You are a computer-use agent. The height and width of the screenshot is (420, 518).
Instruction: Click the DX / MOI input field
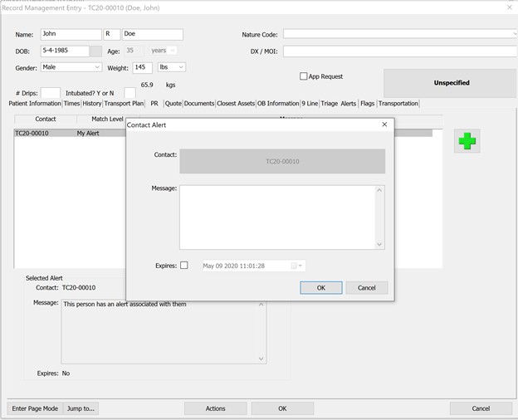click(400, 51)
